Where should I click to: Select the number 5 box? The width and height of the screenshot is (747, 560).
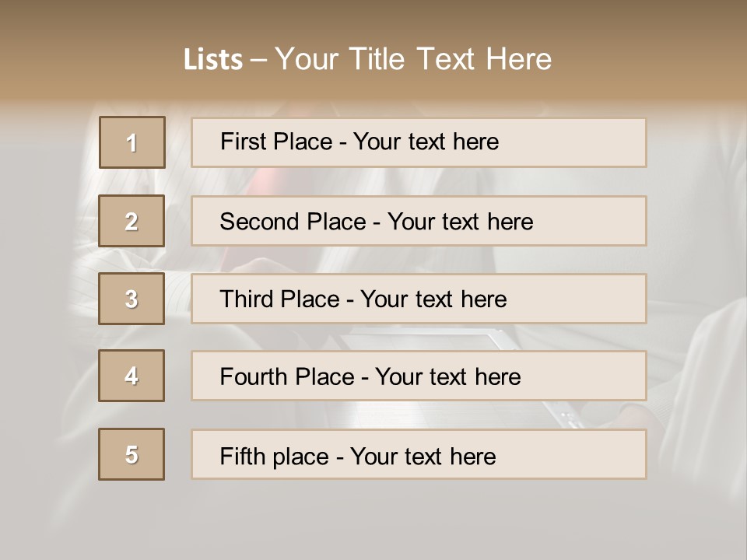pyautogui.click(x=132, y=454)
